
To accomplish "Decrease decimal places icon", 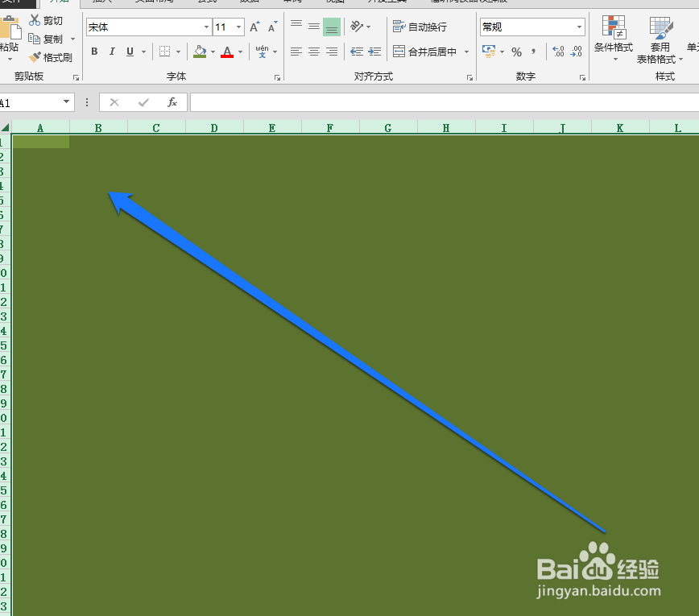I will coord(576,52).
